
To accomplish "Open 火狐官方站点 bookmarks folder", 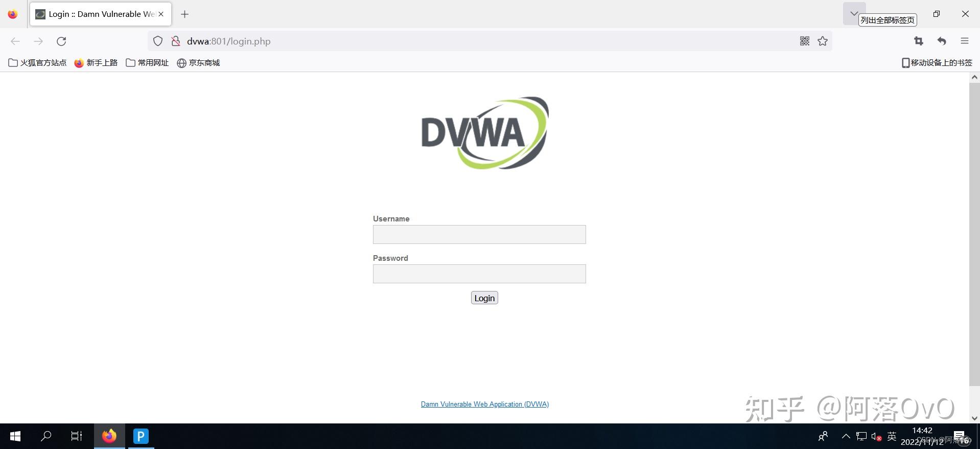I will click(x=37, y=63).
